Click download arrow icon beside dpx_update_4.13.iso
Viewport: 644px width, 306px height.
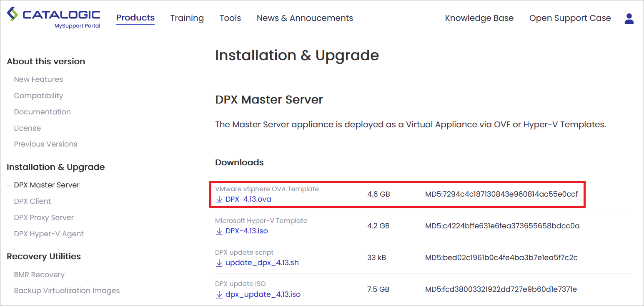pyautogui.click(x=219, y=295)
